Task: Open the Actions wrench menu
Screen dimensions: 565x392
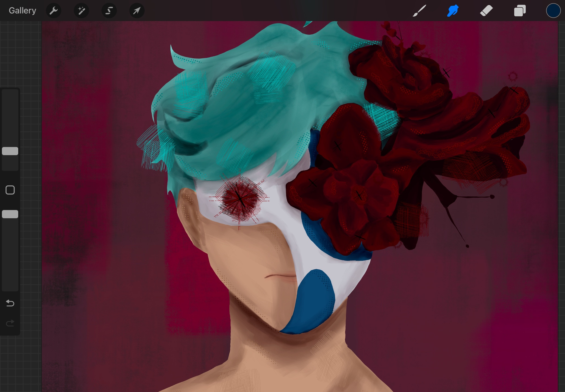Action: coord(53,11)
